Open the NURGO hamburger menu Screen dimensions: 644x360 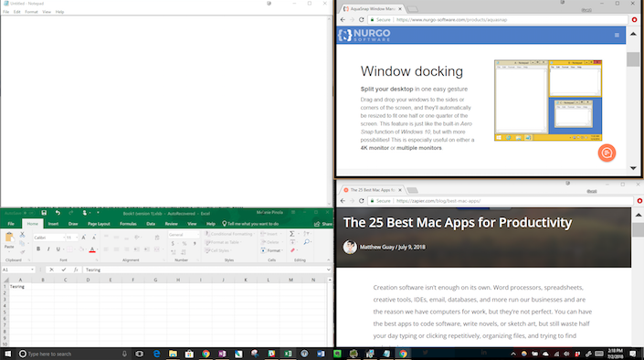[617, 35]
